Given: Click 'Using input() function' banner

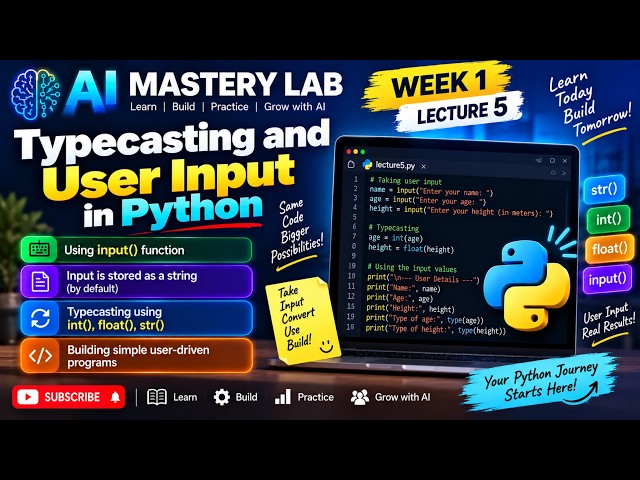Looking at the screenshot, I should pos(136,250).
